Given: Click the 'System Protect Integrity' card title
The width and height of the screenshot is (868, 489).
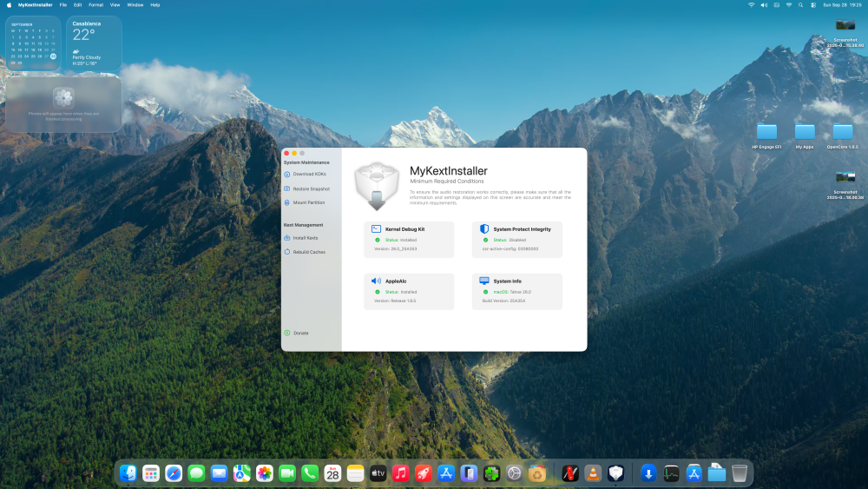Looking at the screenshot, I should pos(522,228).
